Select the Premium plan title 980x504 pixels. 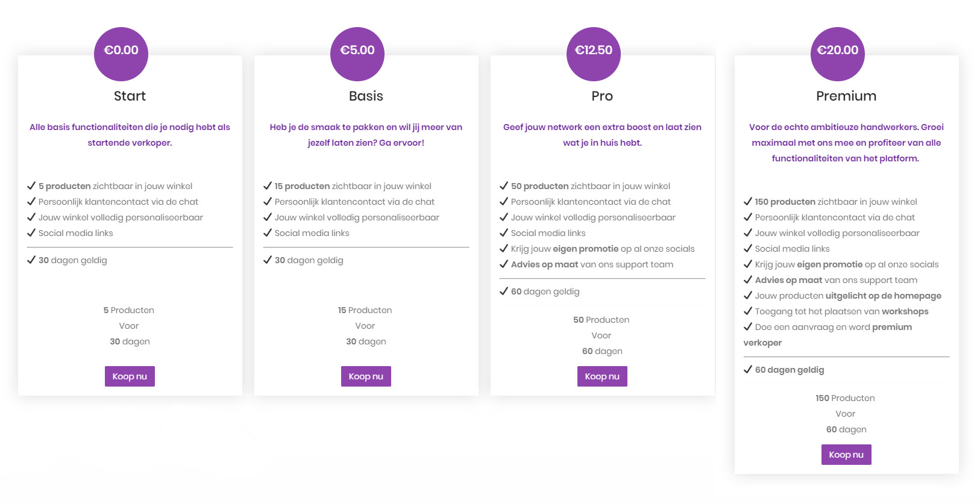coord(846,96)
